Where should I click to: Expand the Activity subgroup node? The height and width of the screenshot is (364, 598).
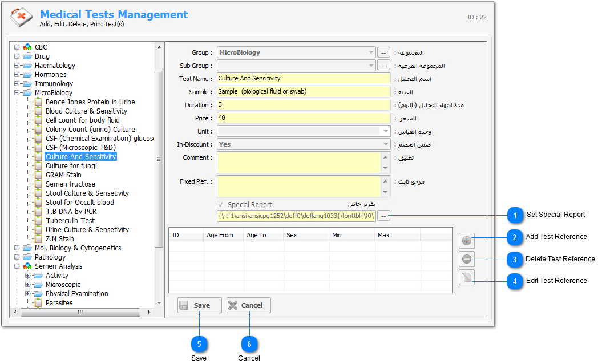click(27, 276)
